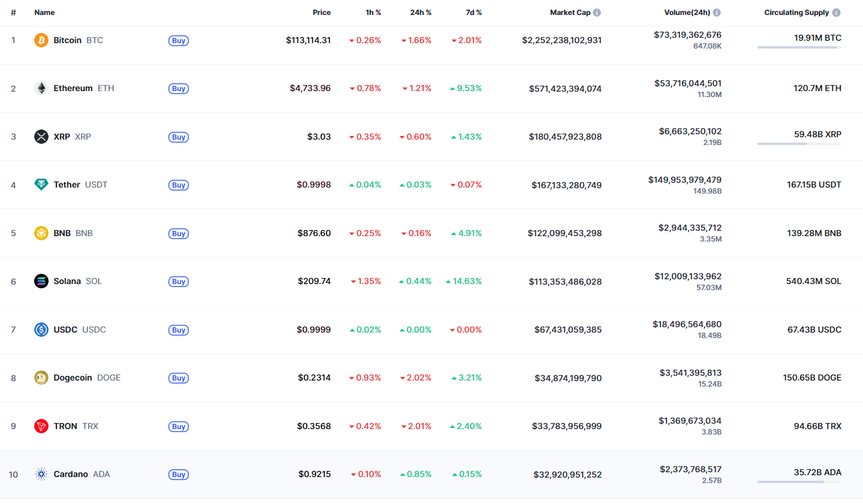The width and height of the screenshot is (863, 504).
Task: Open the Circulating Supply info tooltip icon
Action: coord(837,13)
